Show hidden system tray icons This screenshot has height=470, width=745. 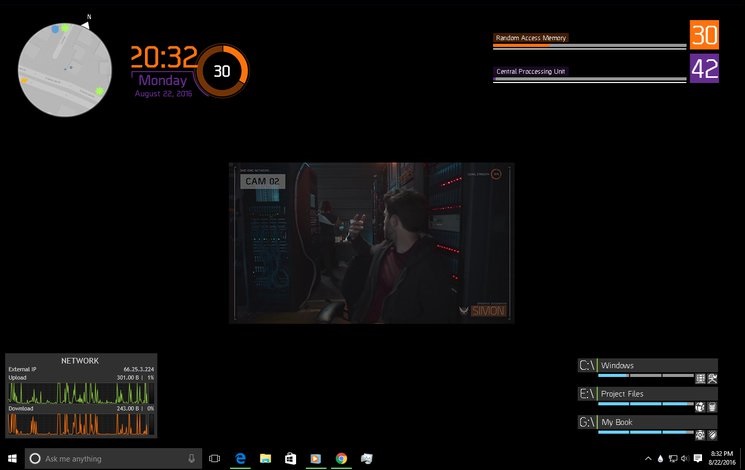[x=648, y=459]
